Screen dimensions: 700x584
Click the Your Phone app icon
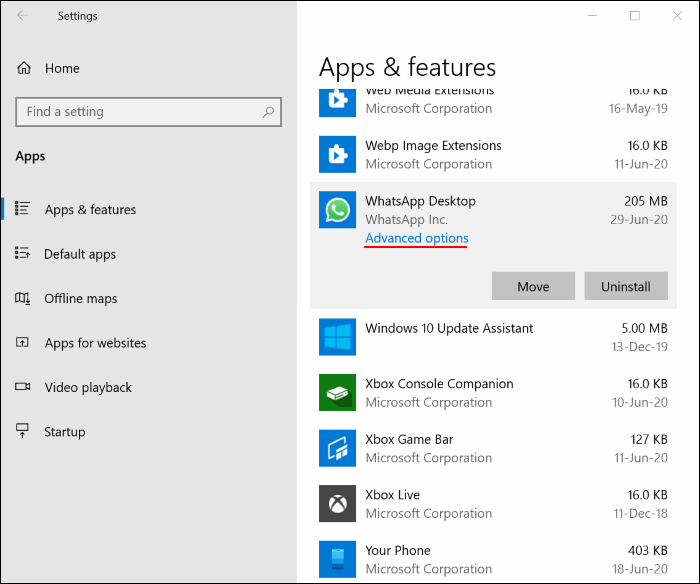click(x=337, y=559)
